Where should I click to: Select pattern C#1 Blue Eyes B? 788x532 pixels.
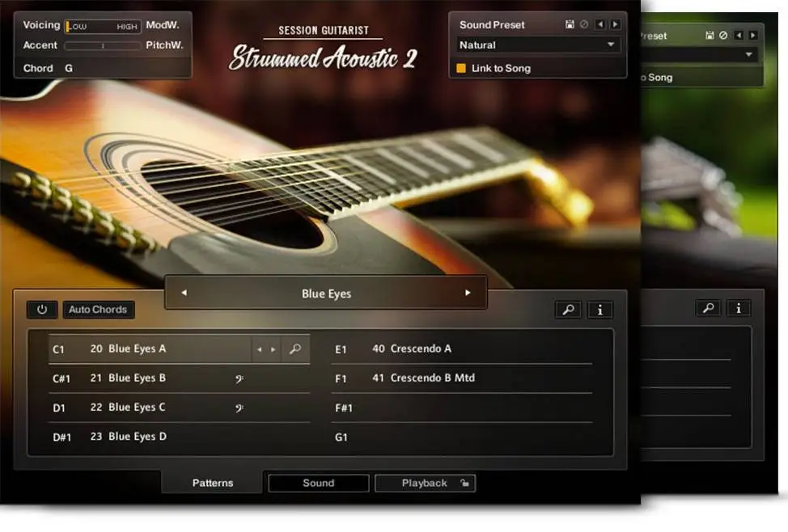point(180,378)
